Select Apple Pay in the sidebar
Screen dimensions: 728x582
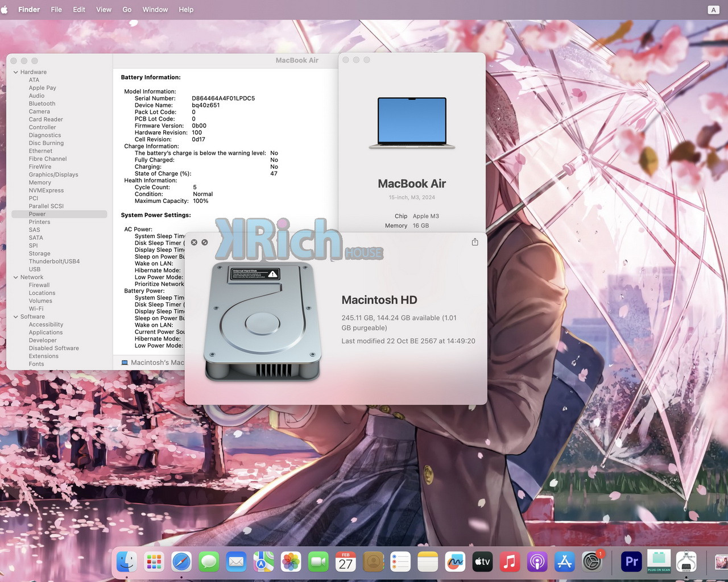point(43,88)
